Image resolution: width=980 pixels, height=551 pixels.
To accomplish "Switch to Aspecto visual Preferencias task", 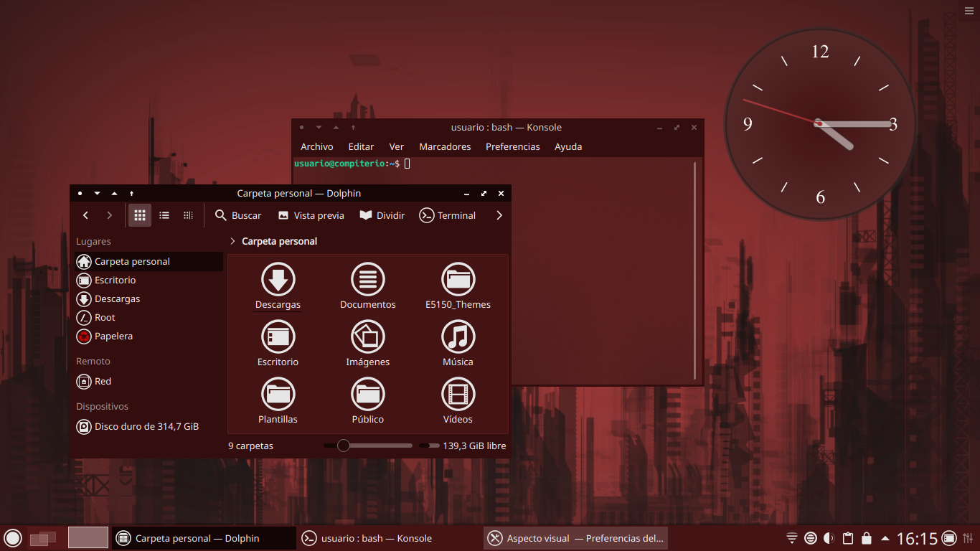I will (x=576, y=538).
